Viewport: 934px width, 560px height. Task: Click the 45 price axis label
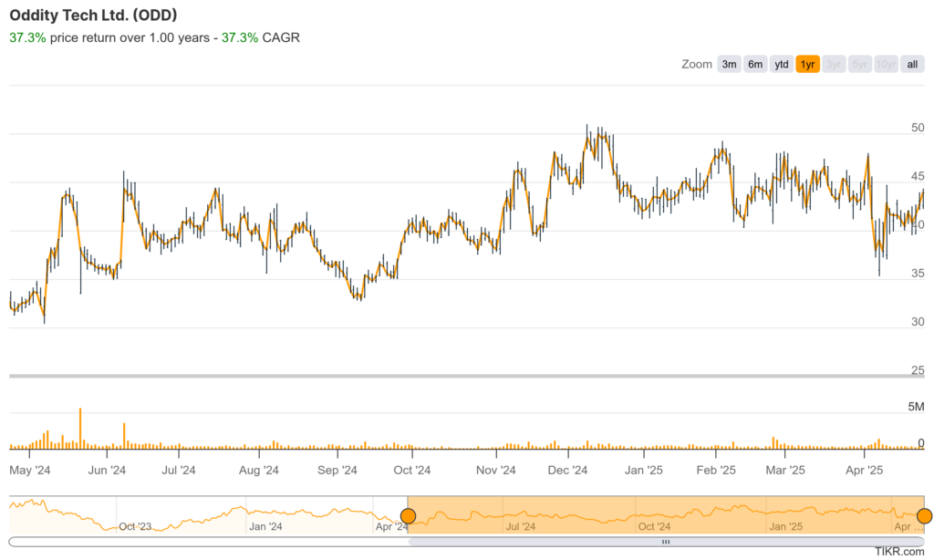[918, 176]
